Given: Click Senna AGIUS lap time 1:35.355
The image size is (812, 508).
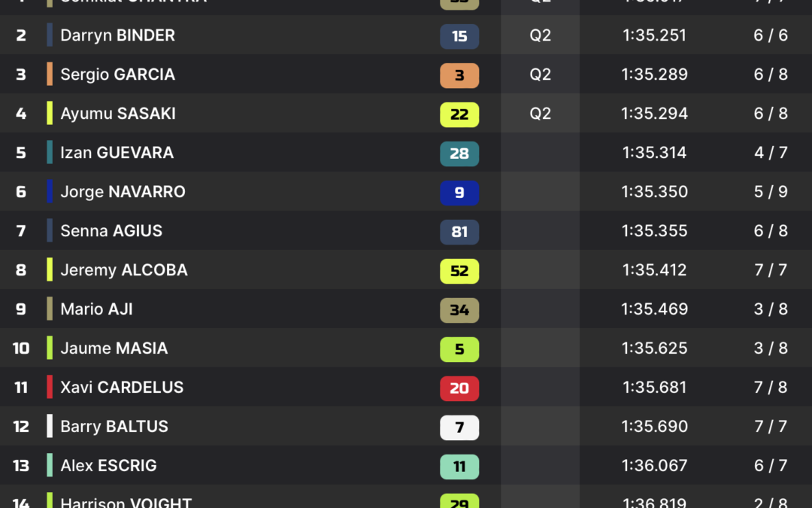Looking at the screenshot, I should click(x=655, y=231).
